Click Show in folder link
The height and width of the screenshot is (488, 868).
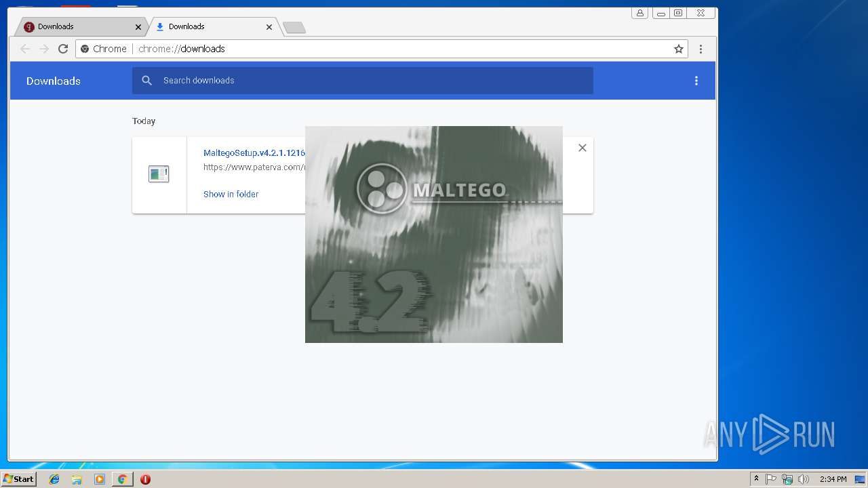[231, 194]
